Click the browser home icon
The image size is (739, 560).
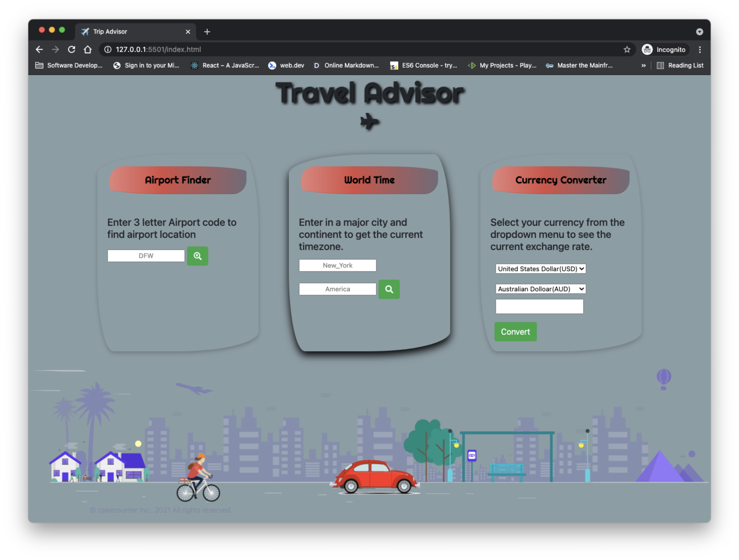pyautogui.click(x=87, y=49)
